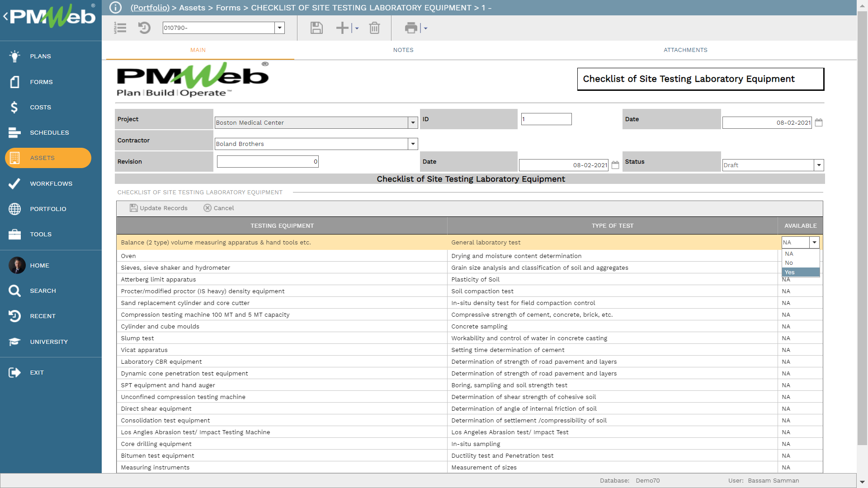The height and width of the screenshot is (488, 868).
Task: Switch to the Main tab
Action: [198, 50]
